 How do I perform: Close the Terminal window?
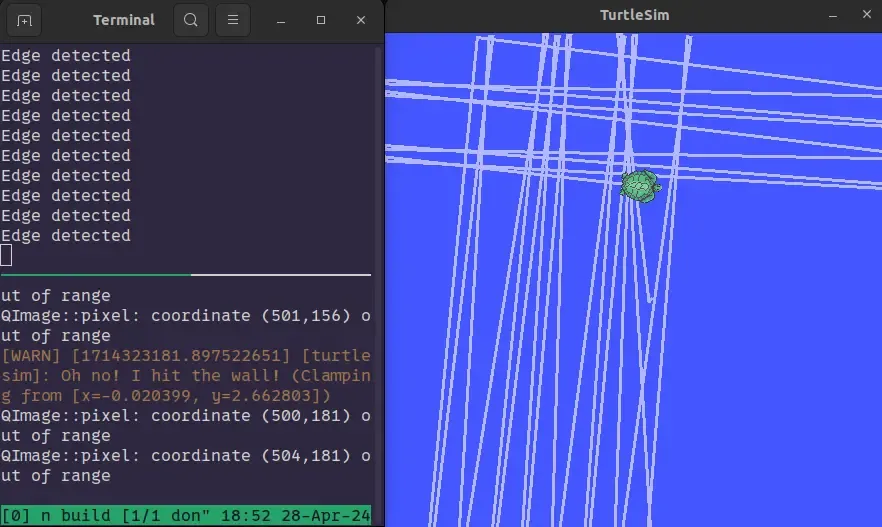361,20
